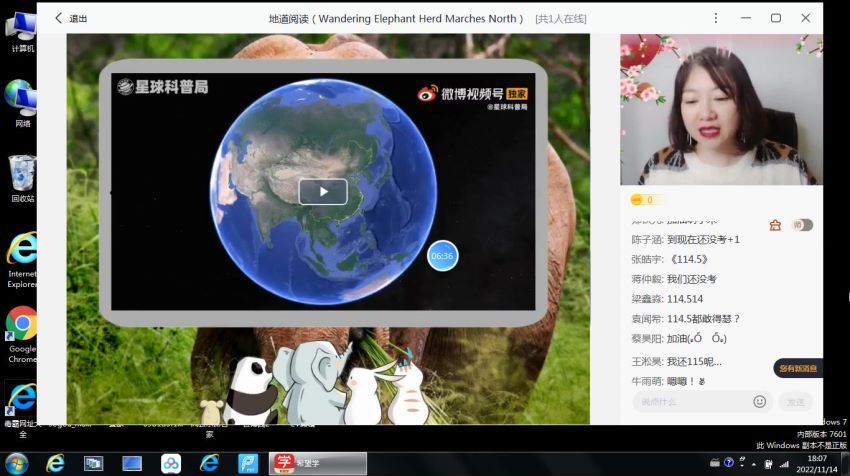
Task: Open the Baidu cloud taskbar icon
Action: click(x=171, y=464)
